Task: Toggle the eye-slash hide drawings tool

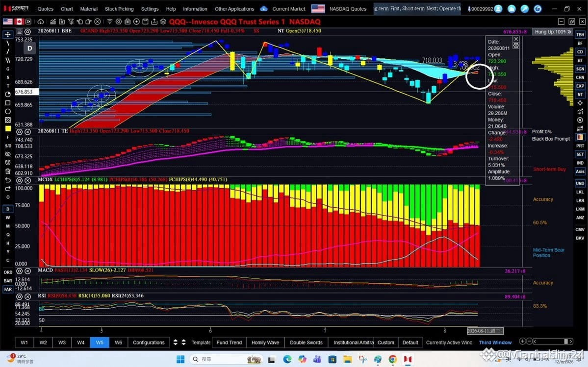Action: (7, 154)
